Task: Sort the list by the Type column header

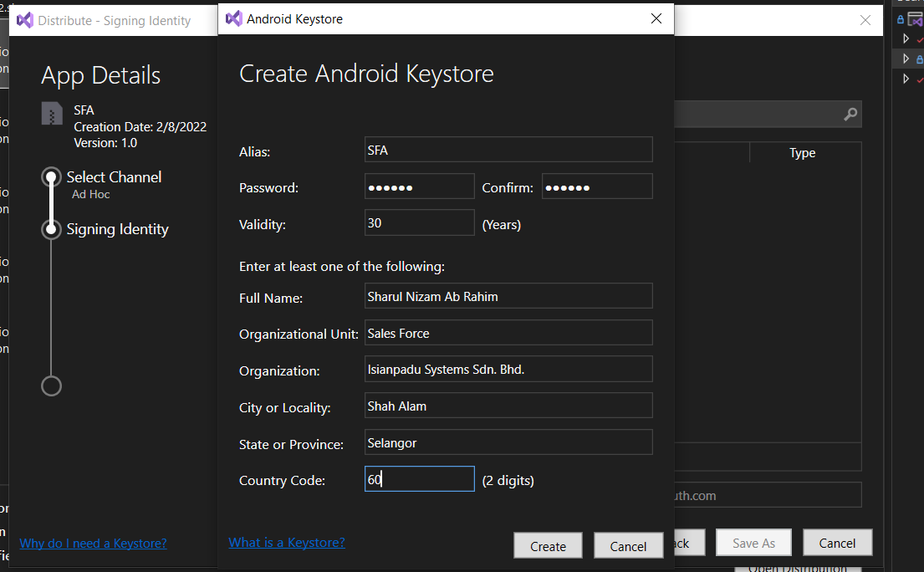Action: (x=802, y=153)
